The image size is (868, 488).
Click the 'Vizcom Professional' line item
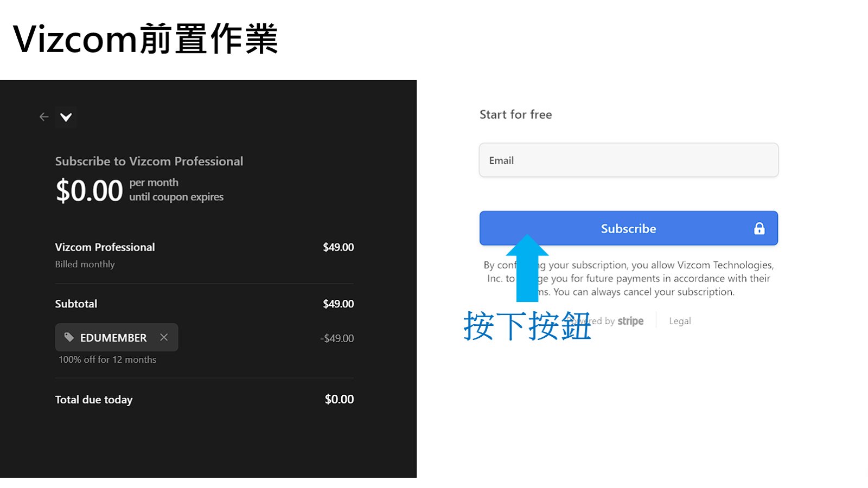(105, 247)
